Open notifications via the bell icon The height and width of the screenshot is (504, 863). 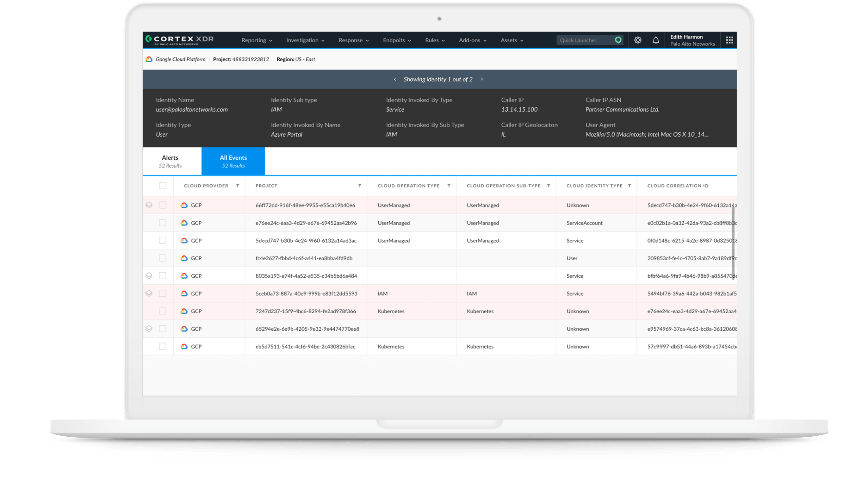tap(656, 40)
